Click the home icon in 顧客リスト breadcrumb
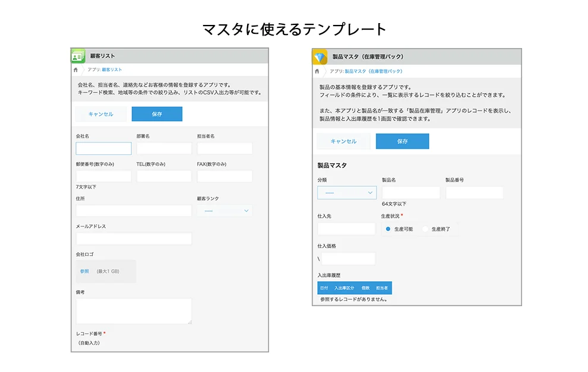588x372 pixels. (x=75, y=70)
